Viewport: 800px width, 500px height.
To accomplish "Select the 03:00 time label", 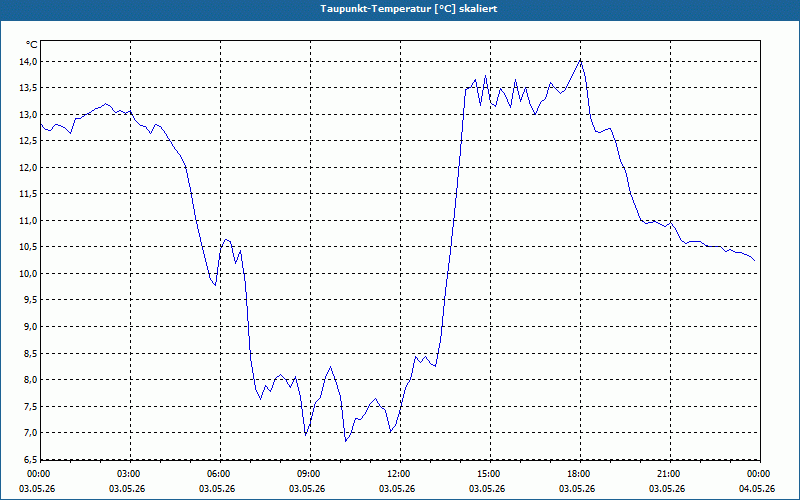I will click(x=131, y=474).
